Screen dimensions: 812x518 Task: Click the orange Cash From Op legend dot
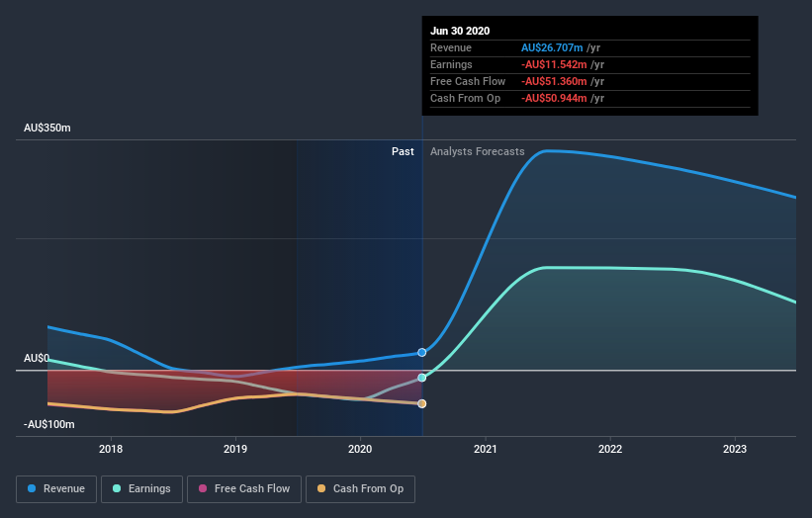point(321,488)
